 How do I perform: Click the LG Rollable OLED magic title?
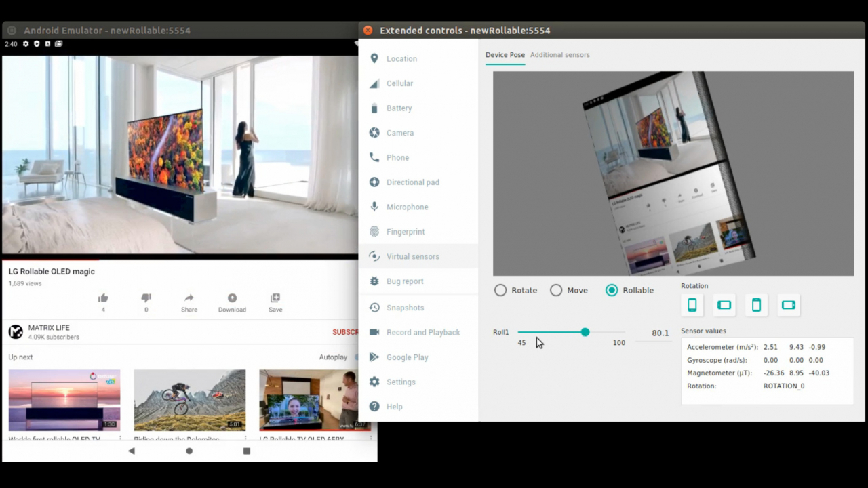pos(52,272)
